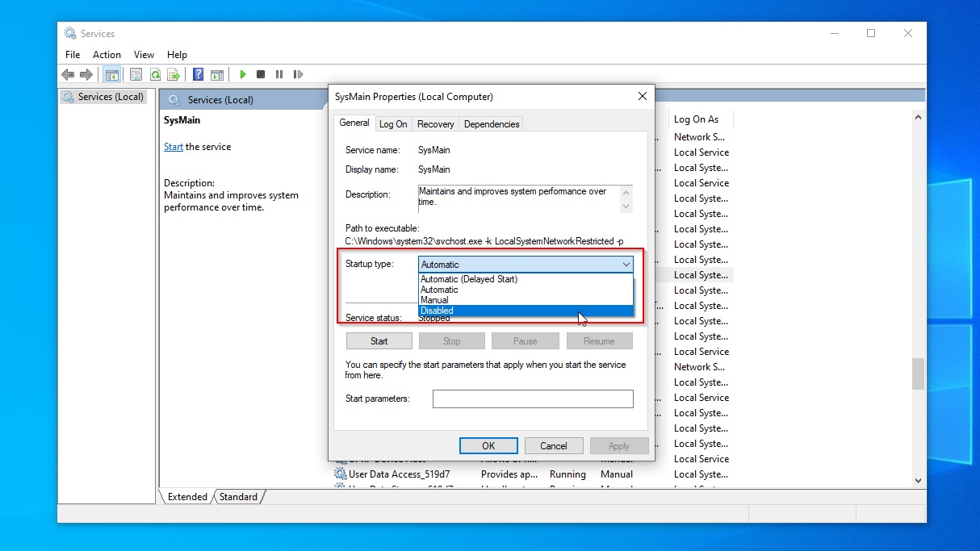This screenshot has width=980, height=551.
Task: Open the Startup type combo box
Action: pos(526,265)
